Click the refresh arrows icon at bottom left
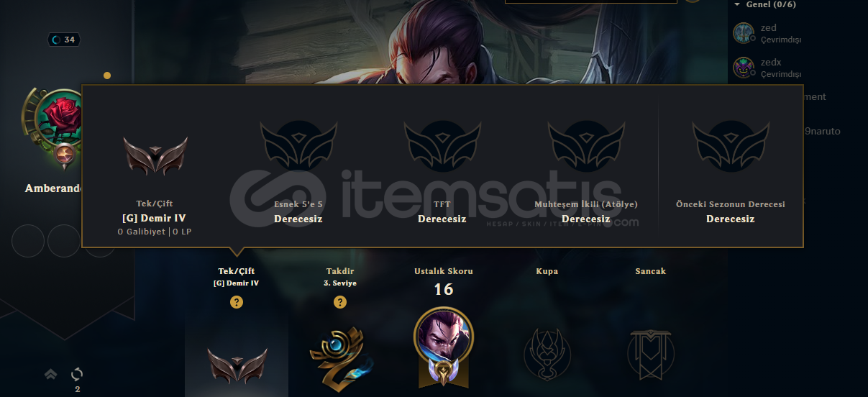868x397 pixels. click(x=77, y=374)
